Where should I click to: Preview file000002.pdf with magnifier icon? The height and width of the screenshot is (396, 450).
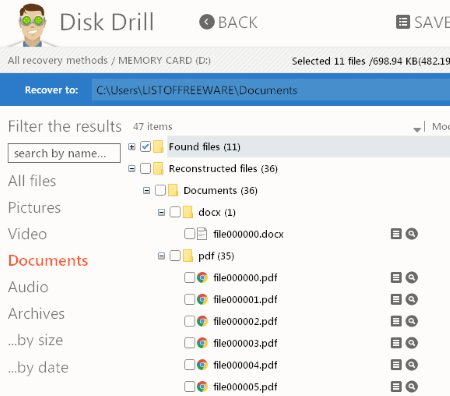412,321
